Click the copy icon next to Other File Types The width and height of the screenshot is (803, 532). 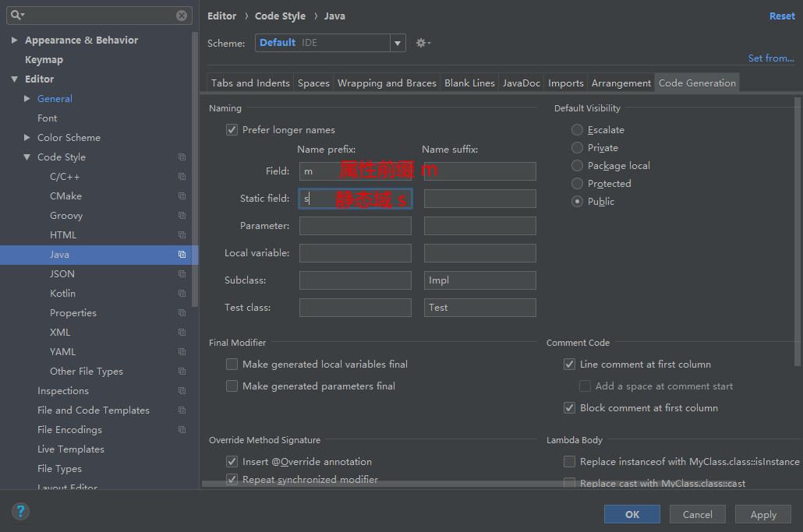tap(182, 371)
